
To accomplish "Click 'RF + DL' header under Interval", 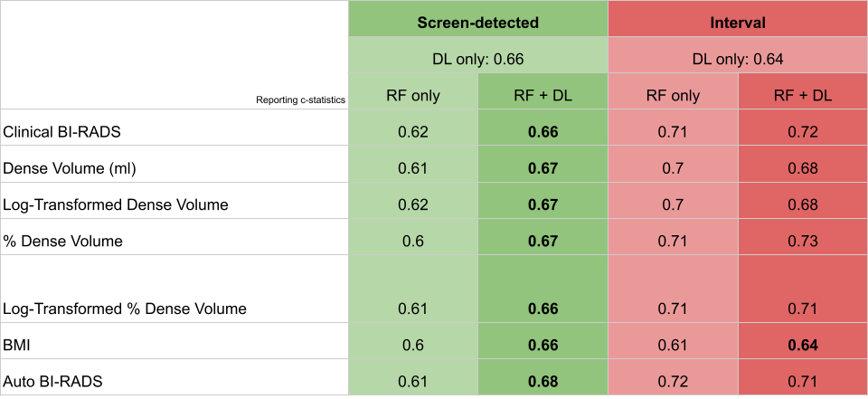I will tap(803, 95).
